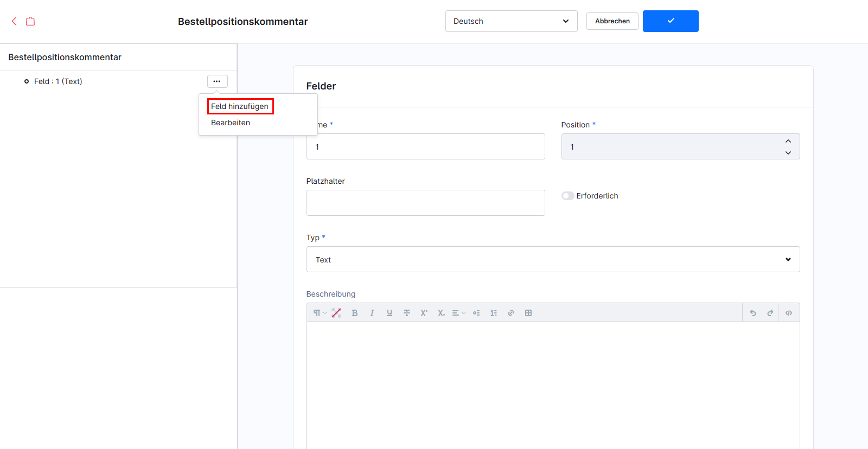Viewport: 868px width, 449px height.
Task: Click the Position number field
Action: point(681,146)
